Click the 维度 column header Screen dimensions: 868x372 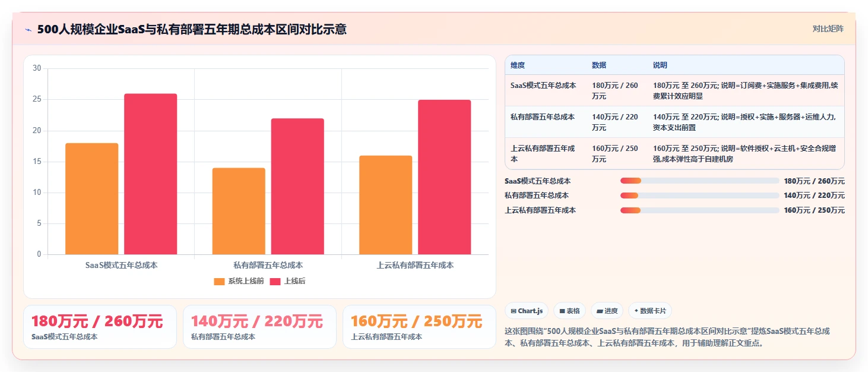pos(518,65)
